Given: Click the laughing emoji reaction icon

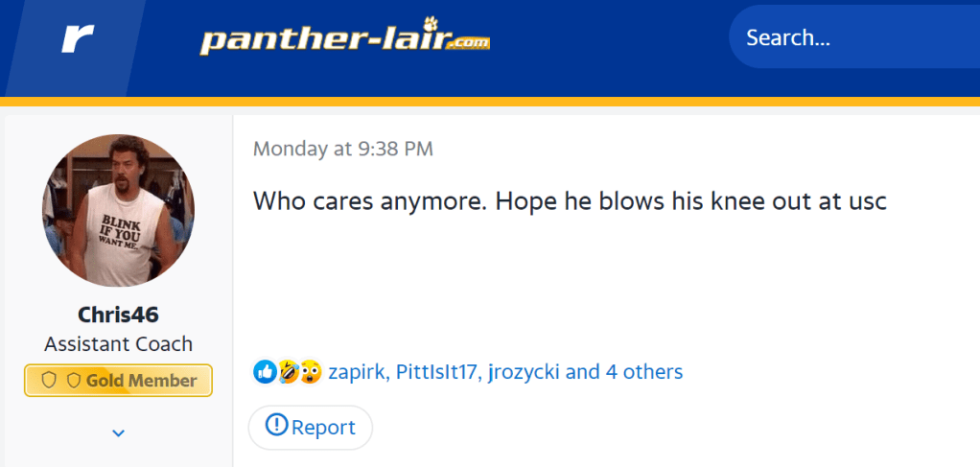Looking at the screenshot, I should click(287, 371).
